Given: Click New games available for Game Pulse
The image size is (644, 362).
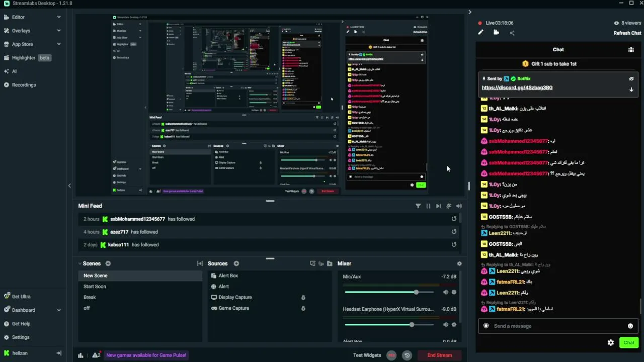Looking at the screenshot, I should point(146,355).
